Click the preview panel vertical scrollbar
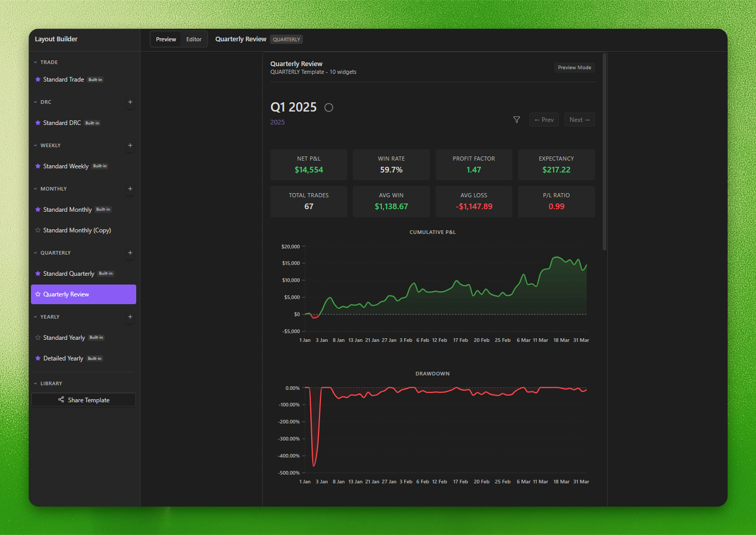This screenshot has height=535, width=756. point(604,152)
